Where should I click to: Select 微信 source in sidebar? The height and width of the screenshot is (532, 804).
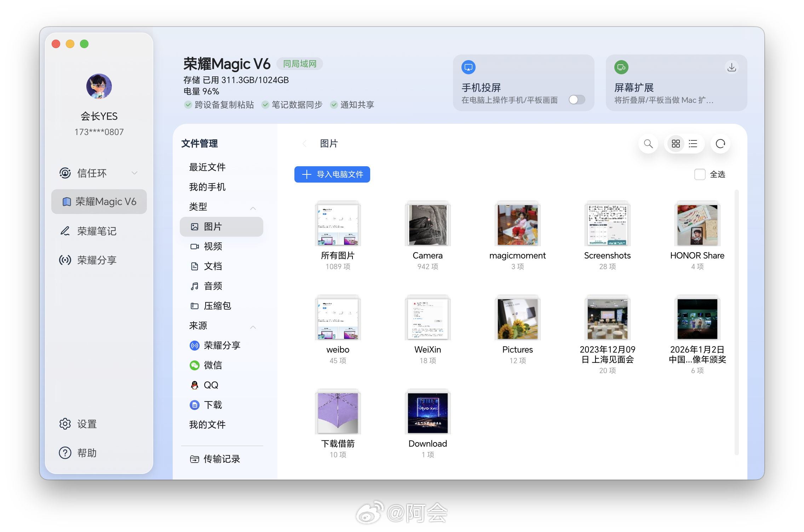click(213, 365)
